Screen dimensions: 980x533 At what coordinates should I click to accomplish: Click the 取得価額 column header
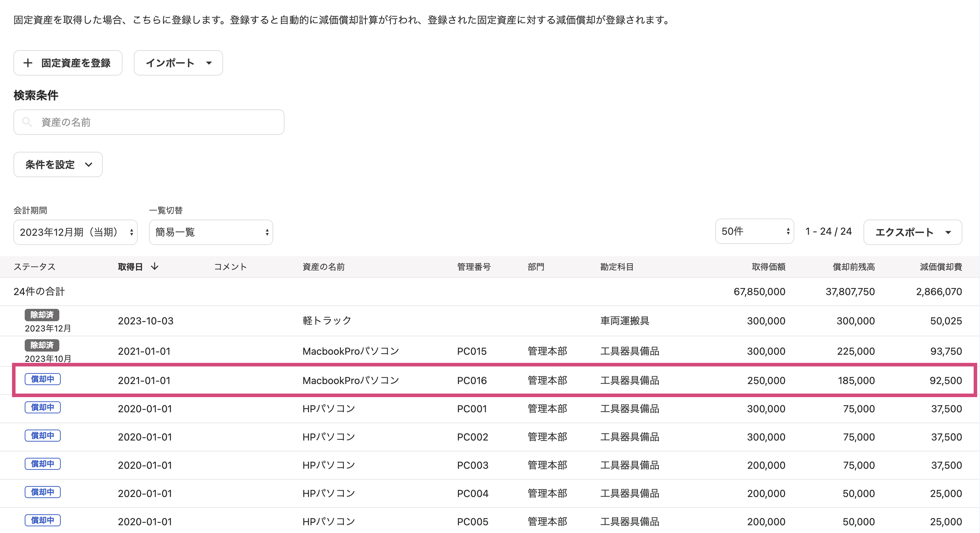[x=769, y=267]
